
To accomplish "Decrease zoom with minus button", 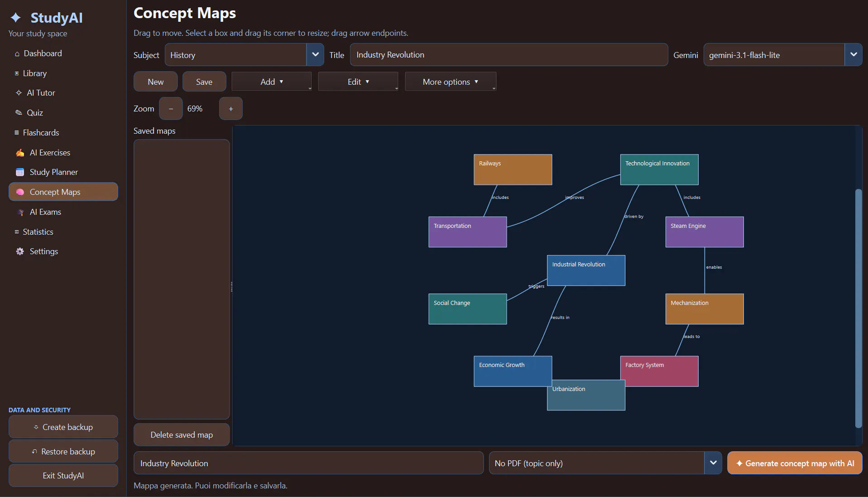I will tap(171, 109).
